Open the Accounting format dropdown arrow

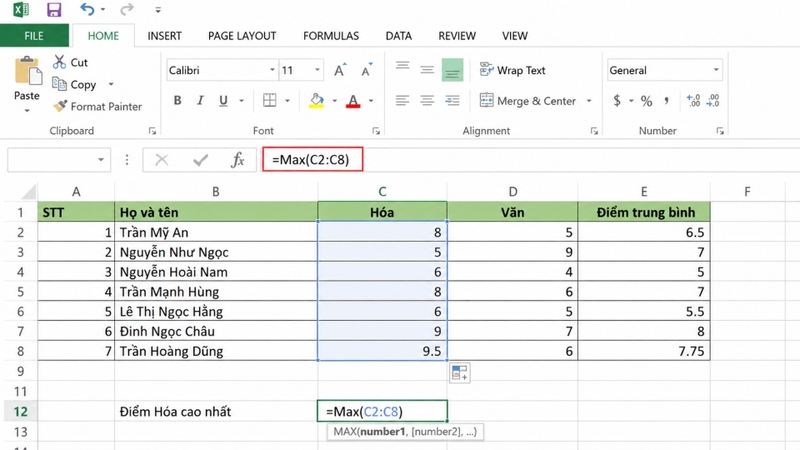[631, 101]
